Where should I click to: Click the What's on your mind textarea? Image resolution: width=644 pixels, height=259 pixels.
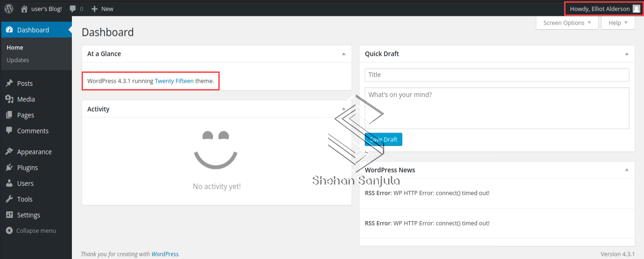(497, 108)
